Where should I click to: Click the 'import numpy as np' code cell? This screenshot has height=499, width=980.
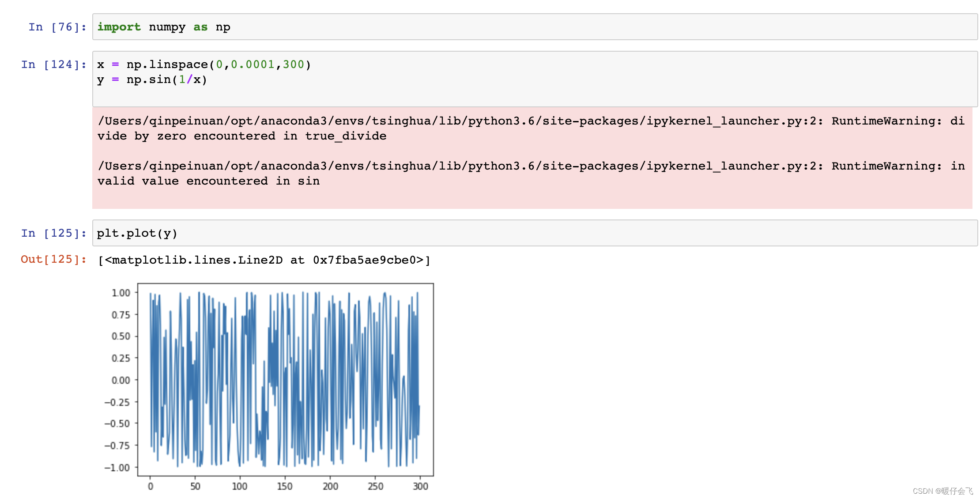[535, 27]
